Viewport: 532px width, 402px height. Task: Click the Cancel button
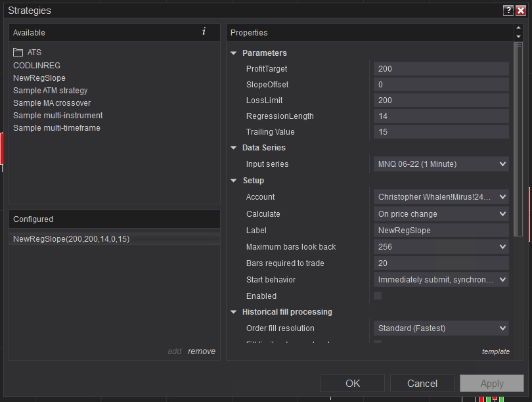[422, 384]
